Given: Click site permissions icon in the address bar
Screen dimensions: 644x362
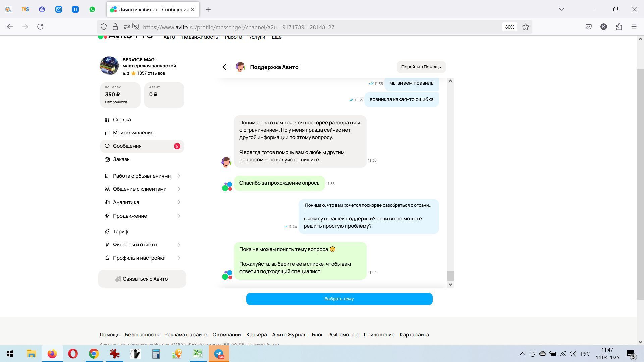Looking at the screenshot, I should point(127,27).
